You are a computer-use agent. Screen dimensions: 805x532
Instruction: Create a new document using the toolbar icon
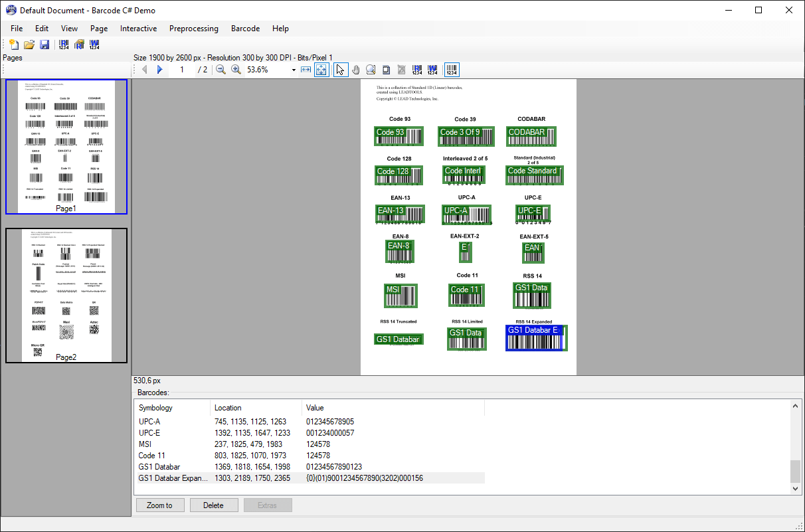pyautogui.click(x=14, y=44)
